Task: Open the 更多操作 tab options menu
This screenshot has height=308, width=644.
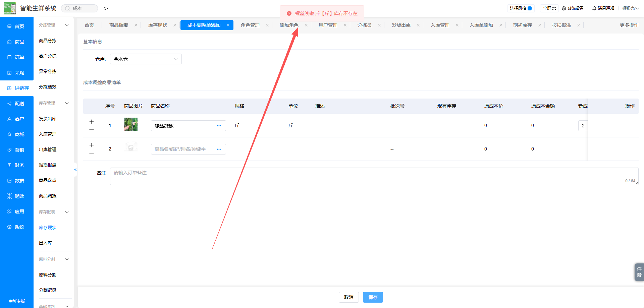Action: (x=629, y=25)
